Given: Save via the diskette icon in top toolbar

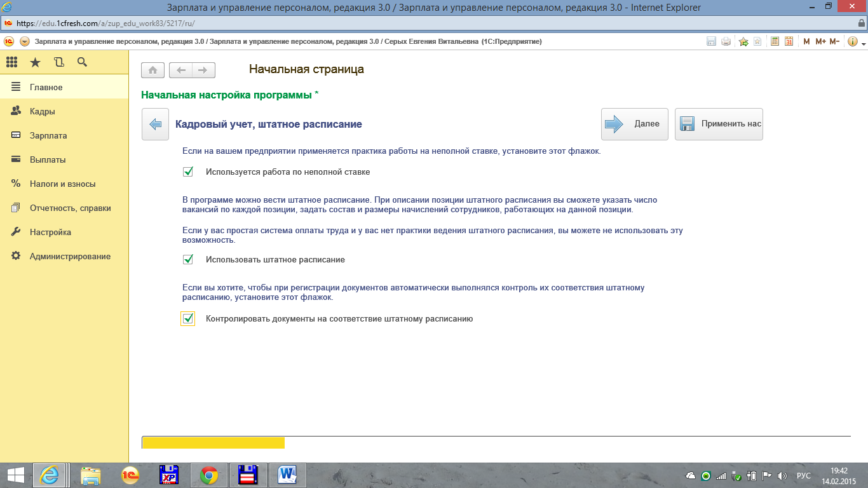Looking at the screenshot, I should pos(712,41).
